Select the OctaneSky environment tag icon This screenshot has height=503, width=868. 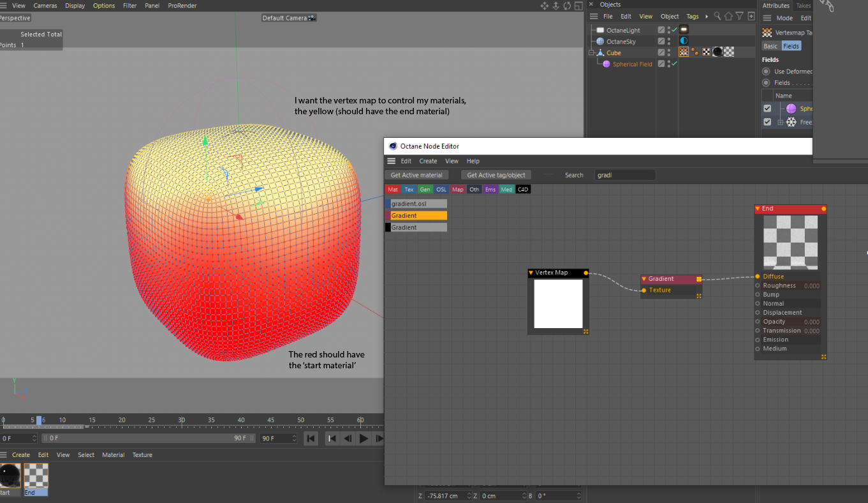[x=684, y=41]
